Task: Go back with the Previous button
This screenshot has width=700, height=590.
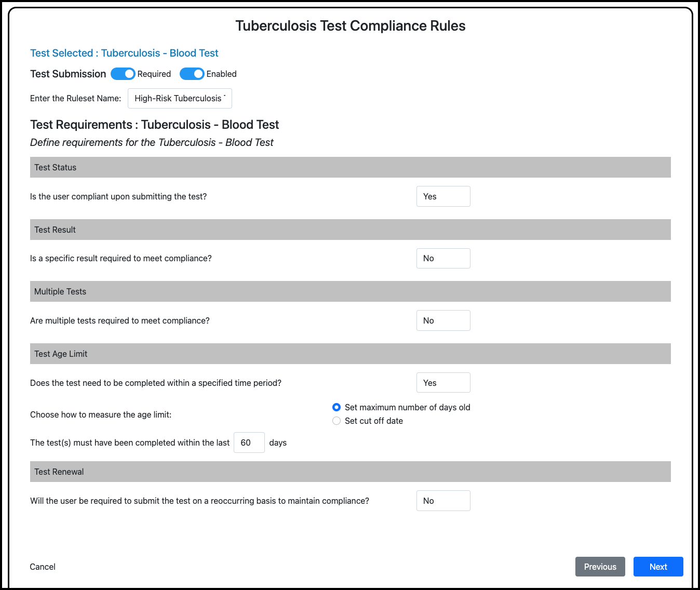Action: click(x=600, y=567)
